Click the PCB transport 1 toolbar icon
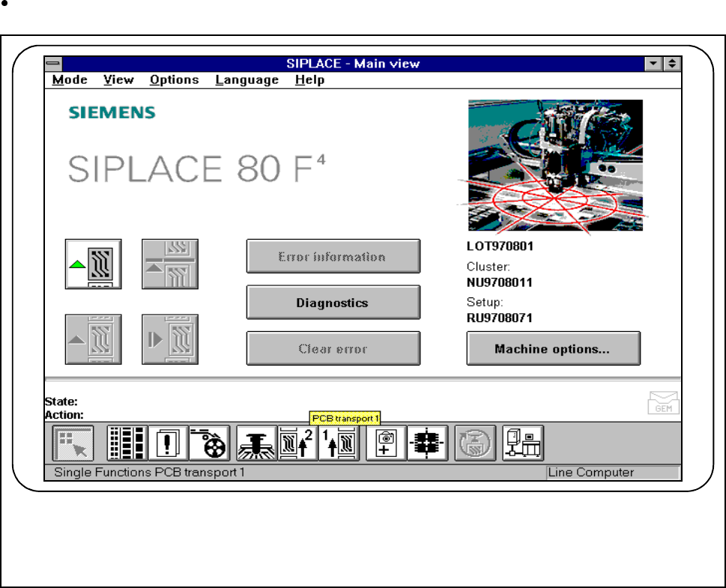The image size is (726, 588). pos(339,443)
